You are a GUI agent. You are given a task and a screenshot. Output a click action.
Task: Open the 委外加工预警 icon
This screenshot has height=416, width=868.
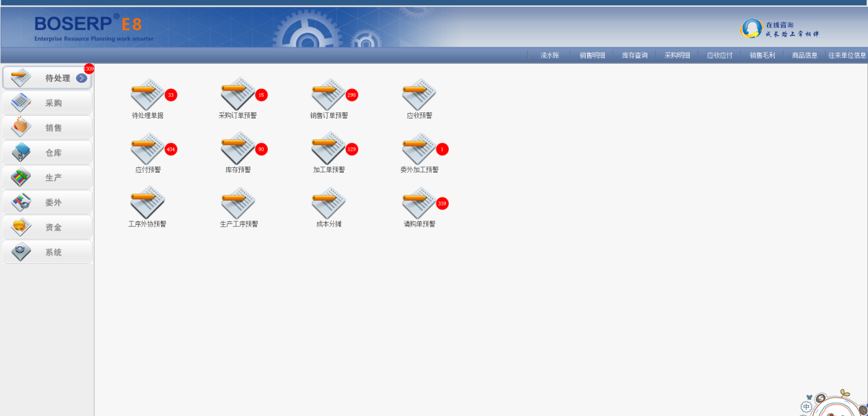(x=419, y=149)
